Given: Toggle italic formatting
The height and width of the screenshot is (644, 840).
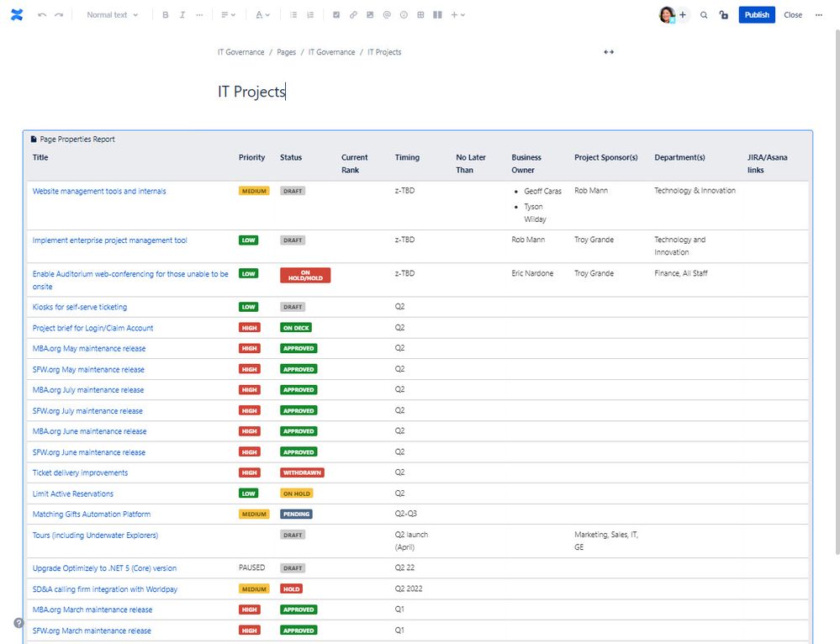Looking at the screenshot, I should [182, 15].
